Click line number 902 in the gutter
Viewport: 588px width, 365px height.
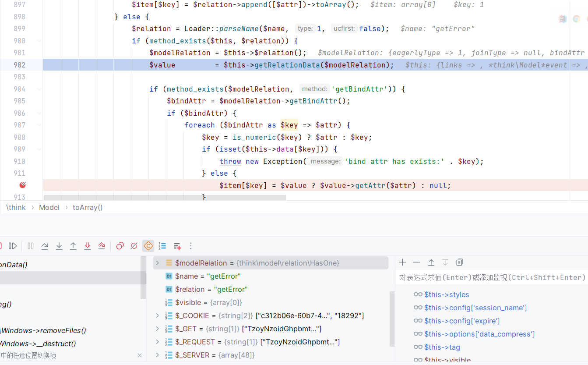(x=20, y=65)
